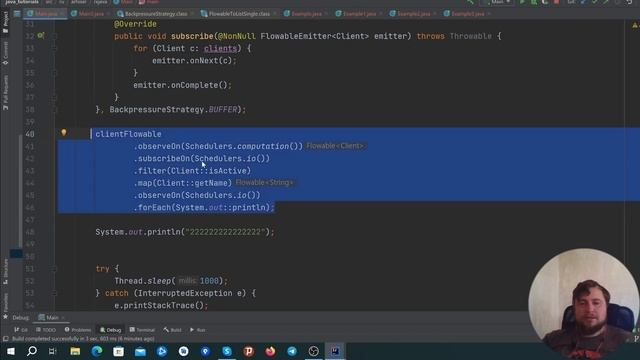This screenshot has height=360, width=640.
Task: Click the Flowable<Client> inlay hint
Action: 335,146
